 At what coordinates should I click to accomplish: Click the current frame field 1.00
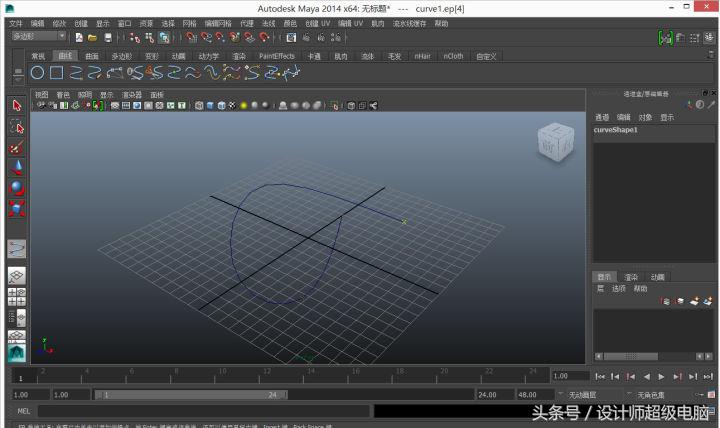coord(571,376)
